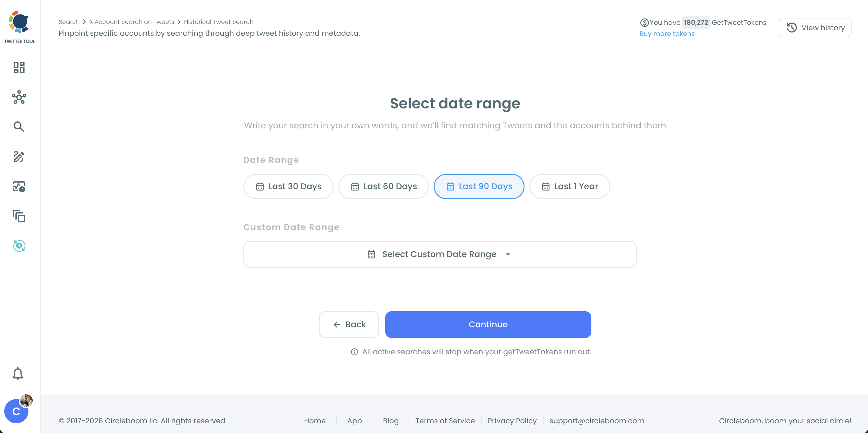The width and height of the screenshot is (868, 433).
Task: Click the dollar token coin icon
Action: pyautogui.click(x=644, y=23)
